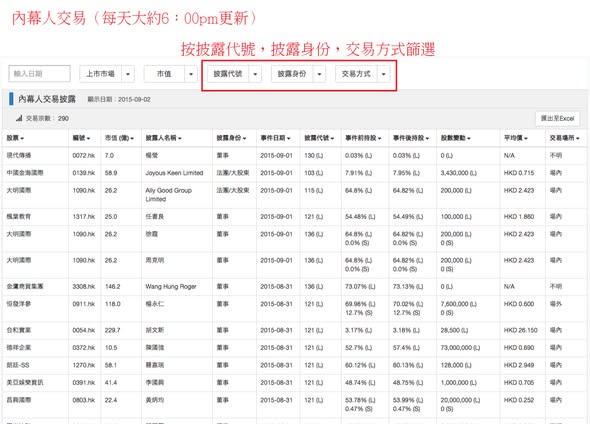Click the average price HKD 1.860
The height and width of the screenshot is (424, 590).
pos(519,216)
